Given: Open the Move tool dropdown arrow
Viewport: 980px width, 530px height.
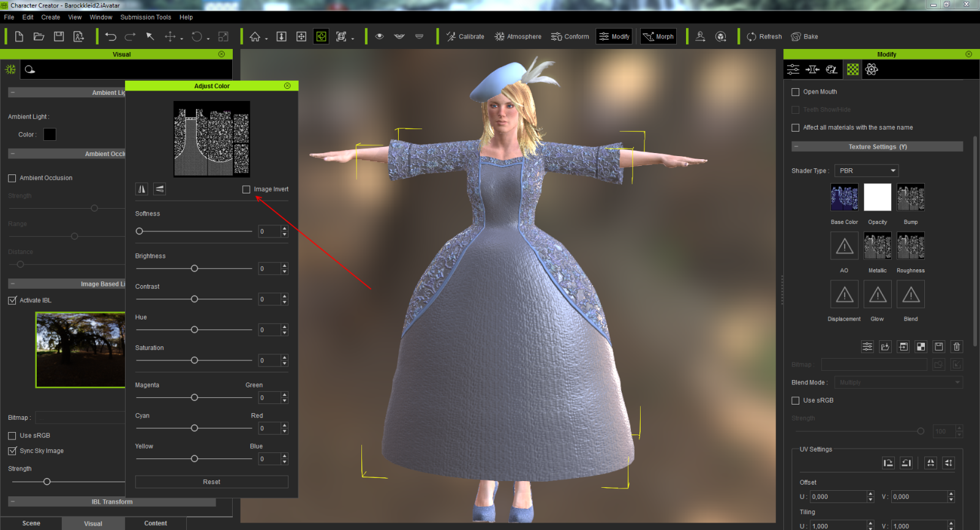Looking at the screenshot, I should (x=182, y=39).
